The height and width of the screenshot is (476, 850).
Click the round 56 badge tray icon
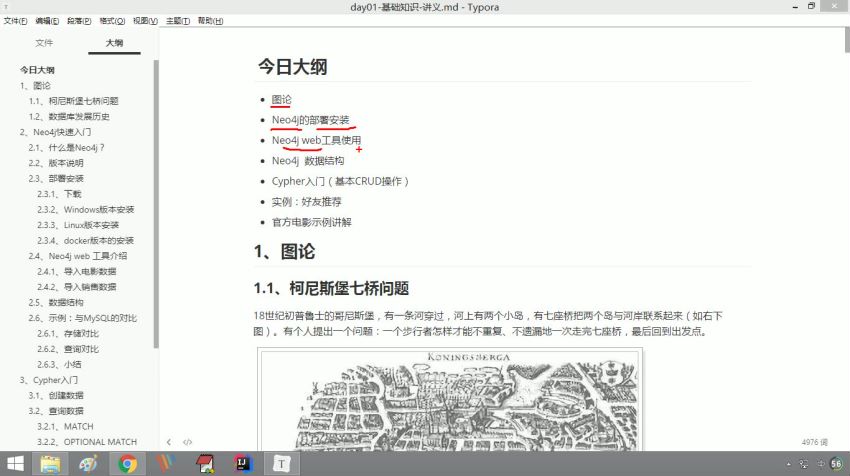[x=836, y=464]
